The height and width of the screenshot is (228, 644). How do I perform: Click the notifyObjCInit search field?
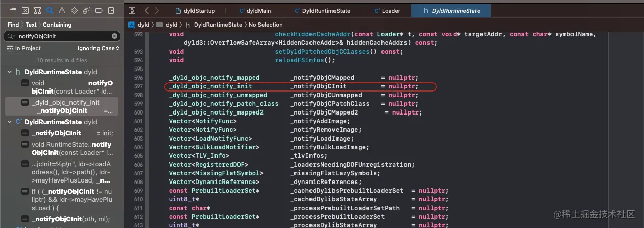click(62, 36)
